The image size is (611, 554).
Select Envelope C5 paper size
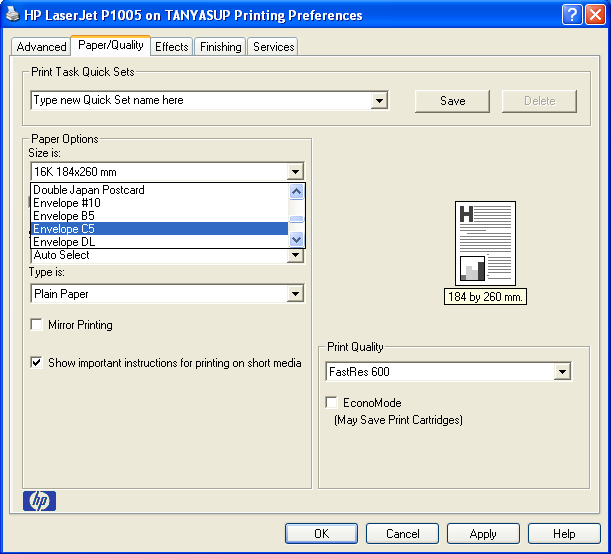tap(159, 228)
